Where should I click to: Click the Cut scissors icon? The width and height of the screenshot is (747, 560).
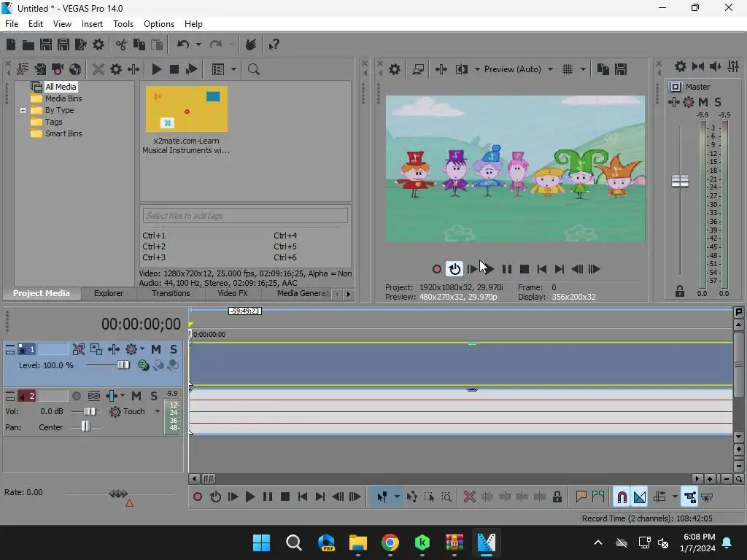click(122, 44)
